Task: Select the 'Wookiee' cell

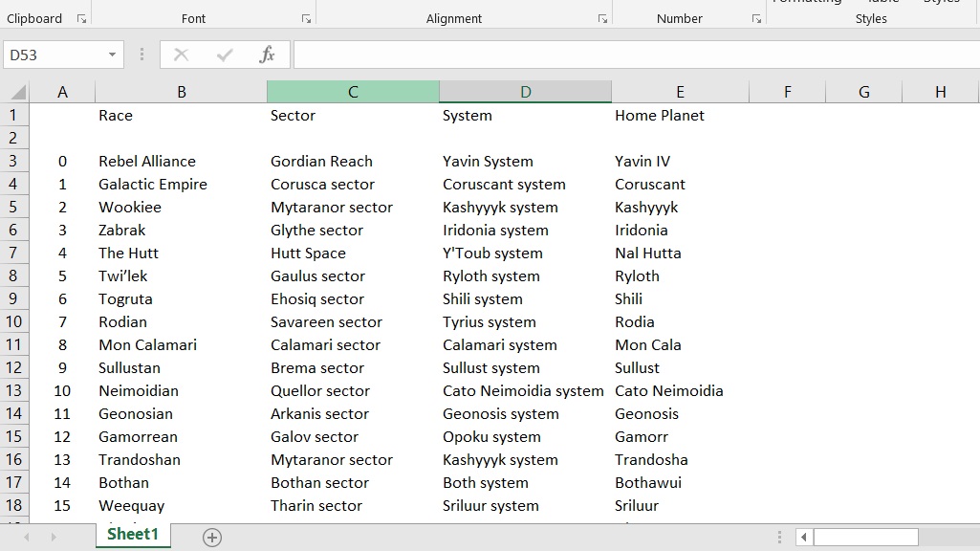Action: pyautogui.click(x=182, y=207)
